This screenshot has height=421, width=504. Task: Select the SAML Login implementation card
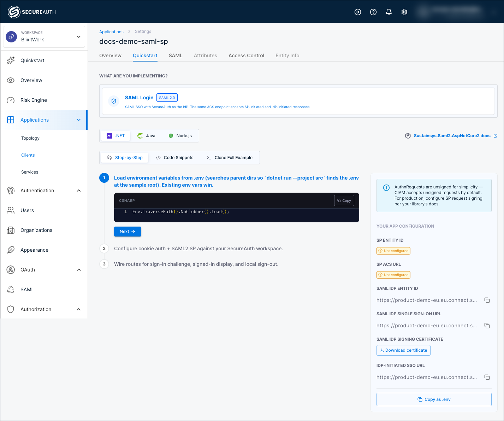pyautogui.click(x=298, y=101)
